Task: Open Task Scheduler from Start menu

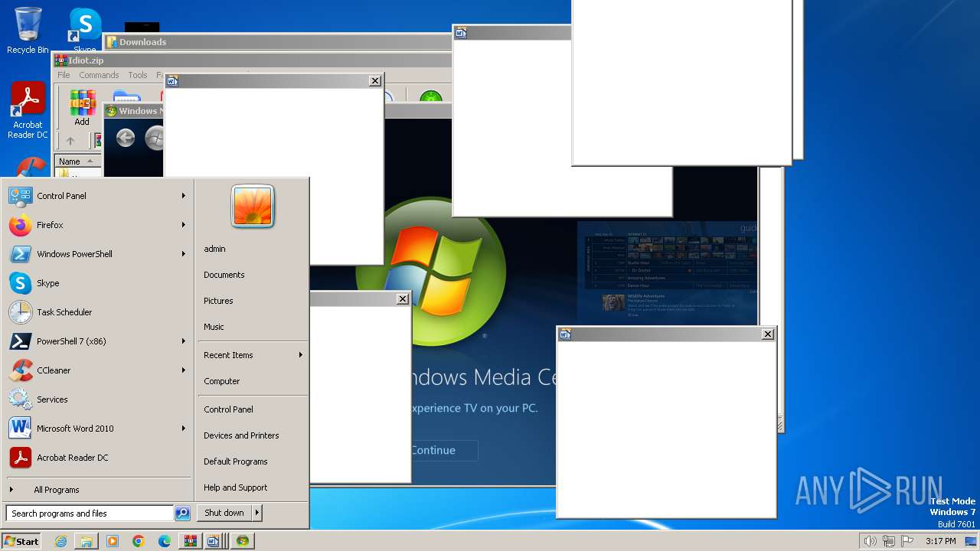Action: [x=97, y=312]
